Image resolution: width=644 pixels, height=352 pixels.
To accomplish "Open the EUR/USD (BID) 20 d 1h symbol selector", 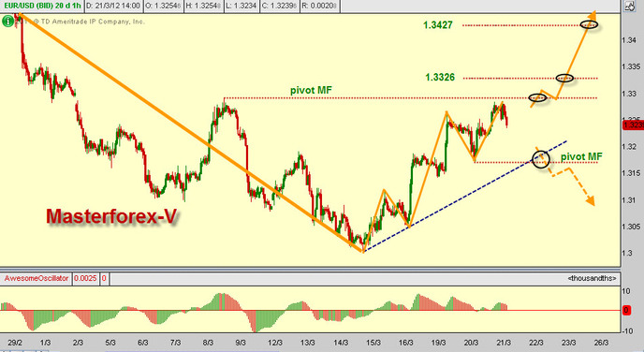I will pos(42,6).
